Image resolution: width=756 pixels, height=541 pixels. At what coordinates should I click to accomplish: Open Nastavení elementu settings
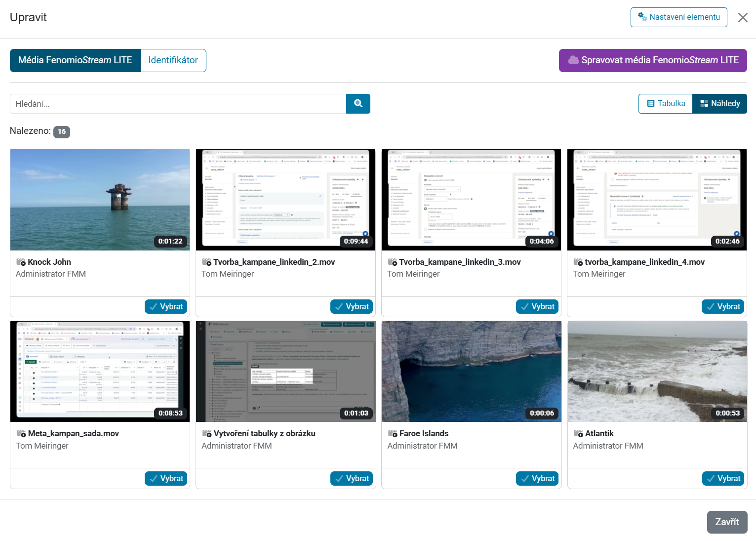click(679, 17)
